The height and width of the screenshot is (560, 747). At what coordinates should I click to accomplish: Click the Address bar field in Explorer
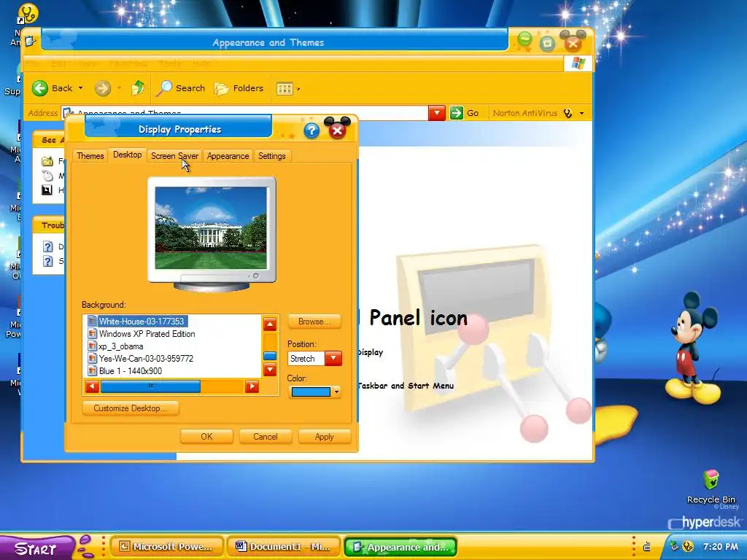pyautogui.click(x=245, y=113)
